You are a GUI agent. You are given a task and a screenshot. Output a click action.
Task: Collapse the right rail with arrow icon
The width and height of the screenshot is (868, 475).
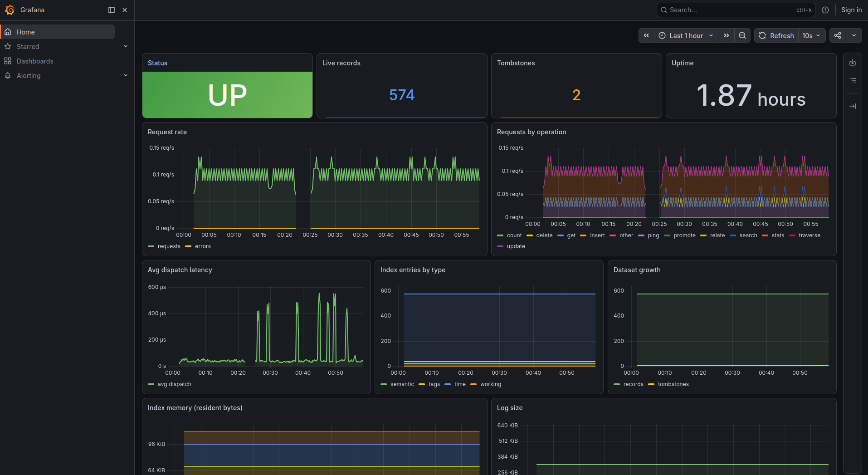pyautogui.click(x=853, y=106)
